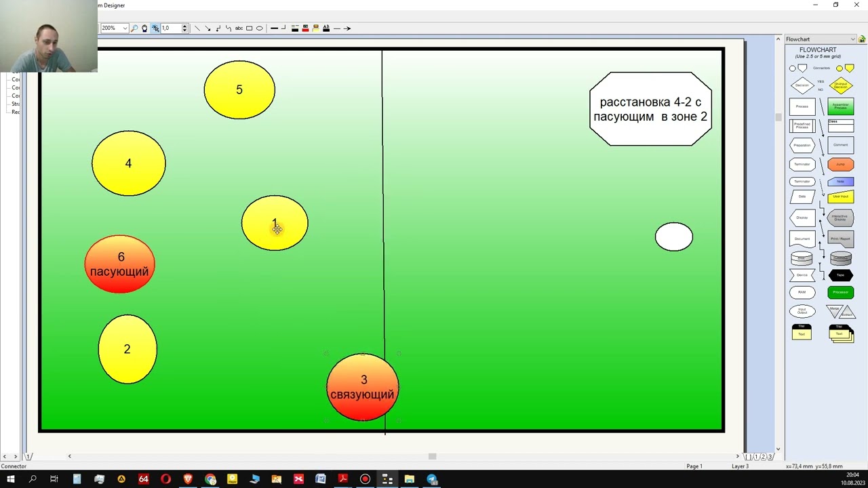The image size is (868, 488).
Task: Pick the yellow User Input stencil
Action: (841, 197)
